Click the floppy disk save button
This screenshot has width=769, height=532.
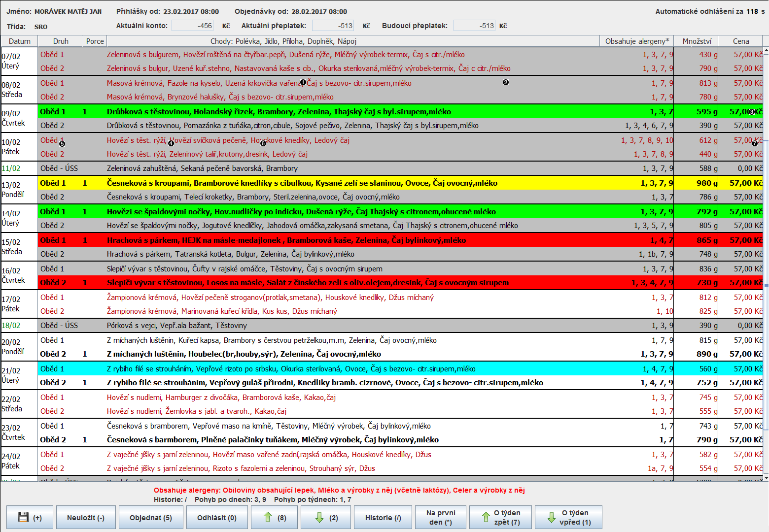click(x=30, y=517)
